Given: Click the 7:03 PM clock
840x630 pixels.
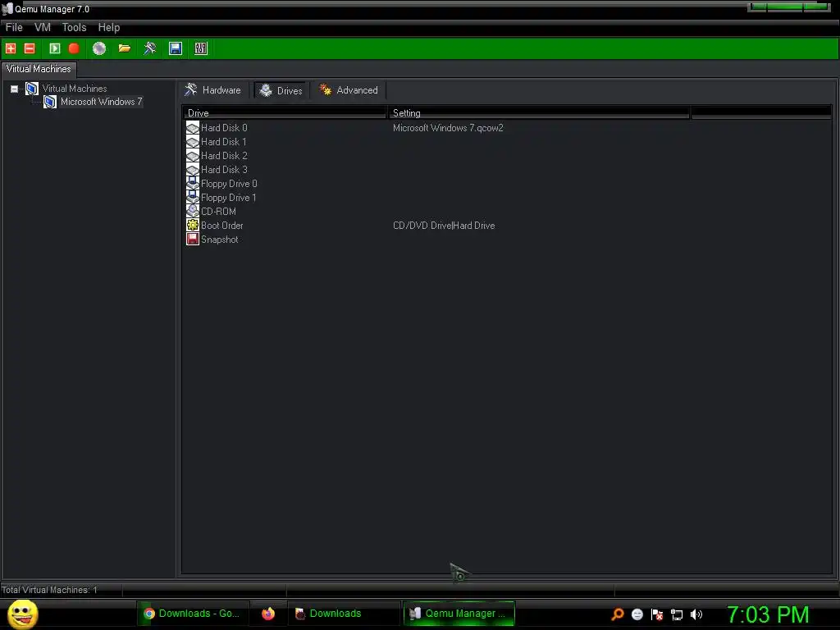Looking at the screenshot, I should (x=768, y=614).
